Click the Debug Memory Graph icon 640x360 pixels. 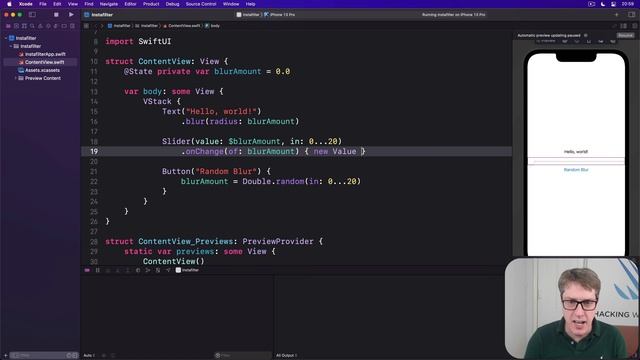[x=148, y=270]
